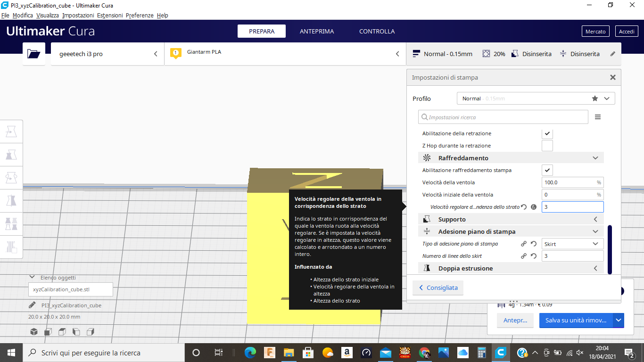Click the edit pencil in settings summary bar
This screenshot has width=644, height=362.
tap(613, 54)
